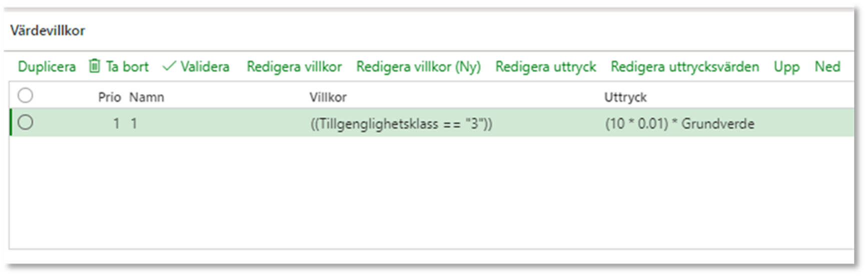The width and height of the screenshot is (868, 277).
Task: Toggle the select-all circle in the header
Action: point(26,95)
